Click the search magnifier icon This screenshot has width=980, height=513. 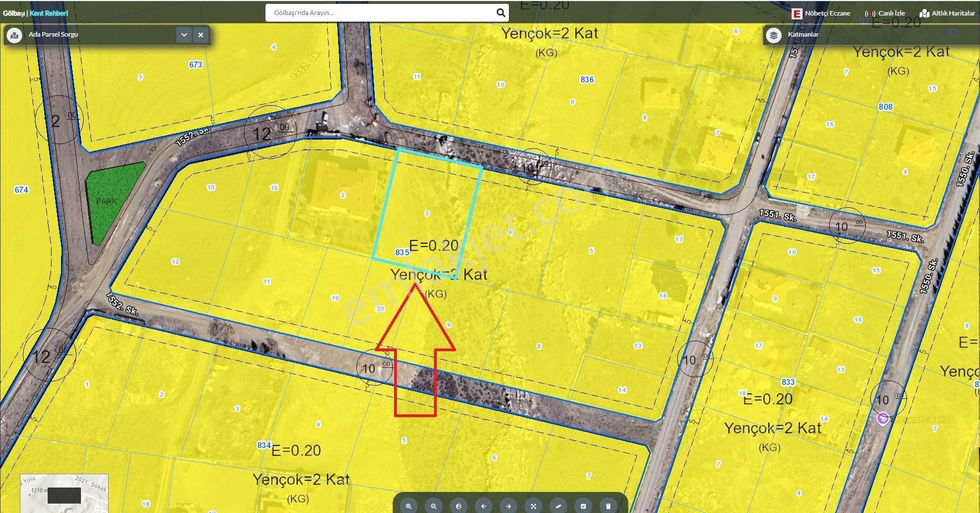(501, 13)
